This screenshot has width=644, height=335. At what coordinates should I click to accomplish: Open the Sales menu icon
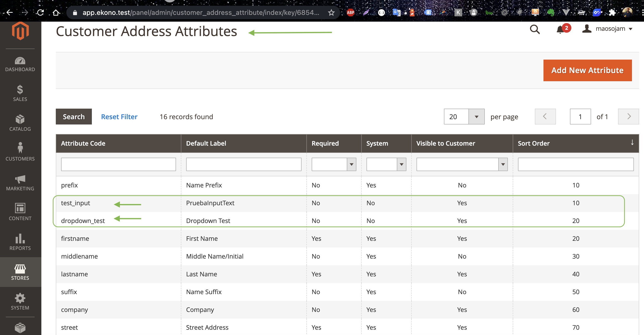(20, 93)
